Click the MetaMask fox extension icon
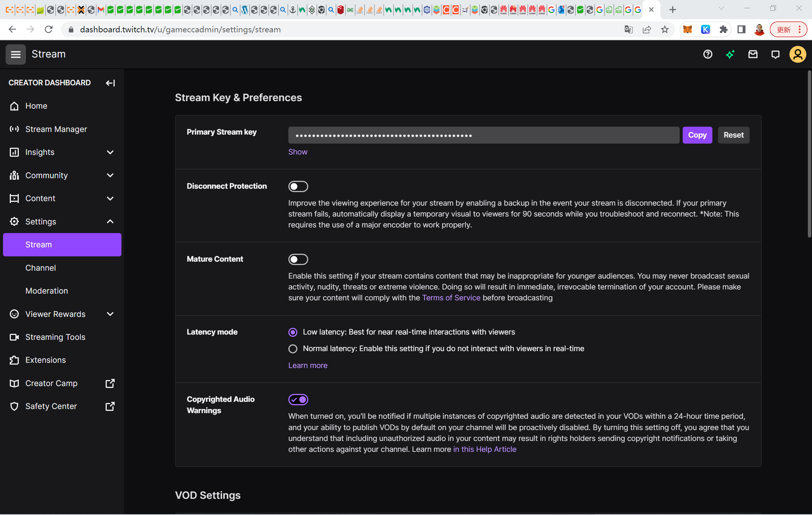The image size is (812, 515). pyautogui.click(x=688, y=29)
